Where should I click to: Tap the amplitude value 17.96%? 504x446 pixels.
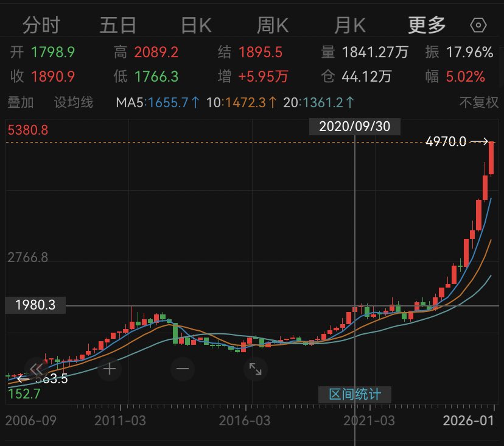(469, 52)
